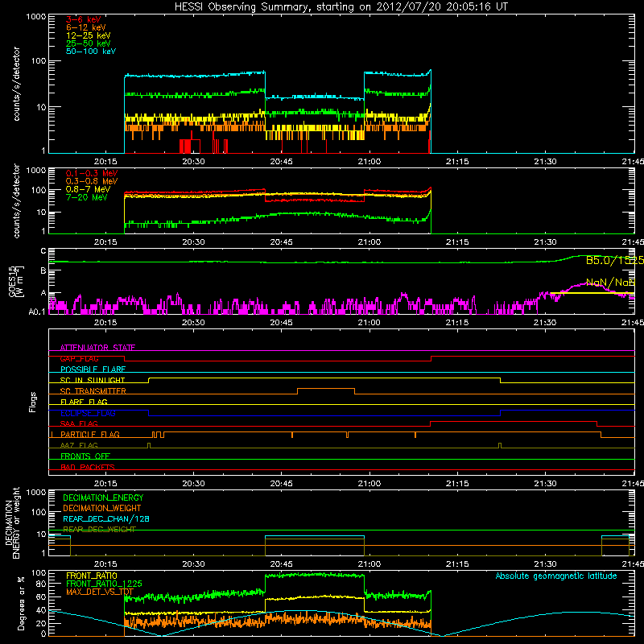The image size is (644, 644).
Task: Click 20:45 tick label under GOES panel
Action: coord(281,323)
